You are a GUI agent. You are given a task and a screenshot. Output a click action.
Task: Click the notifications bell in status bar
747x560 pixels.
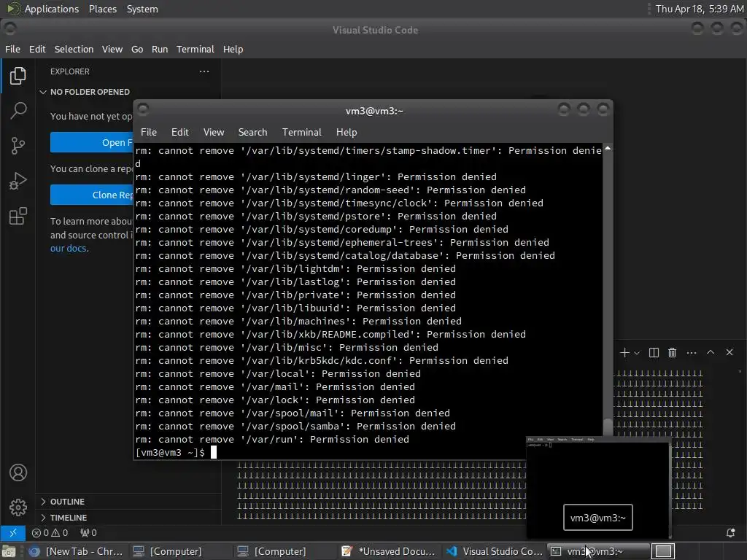pos(730,533)
